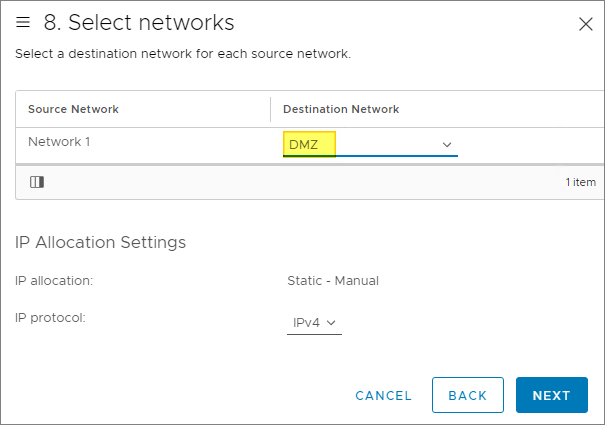Close the Select networks dialog
This screenshot has width=605, height=425.
point(586,23)
